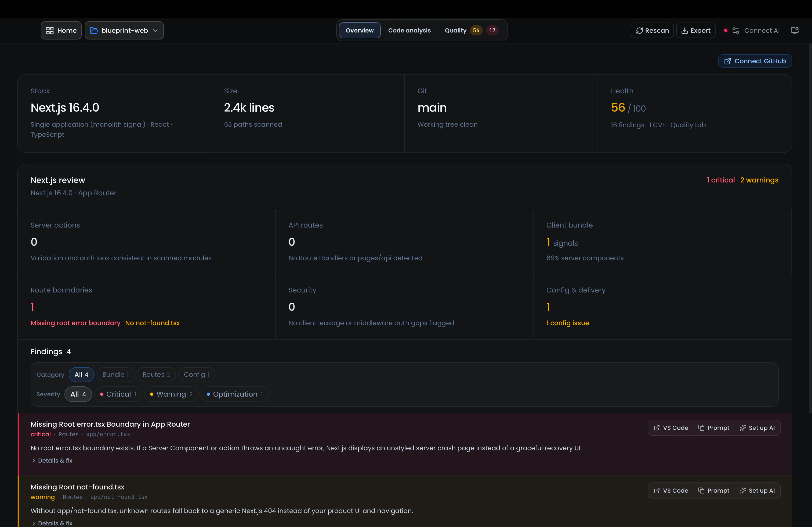The height and width of the screenshot is (527, 812).
Task: Copy Prompt for error.tsx finding
Action: pyautogui.click(x=714, y=428)
